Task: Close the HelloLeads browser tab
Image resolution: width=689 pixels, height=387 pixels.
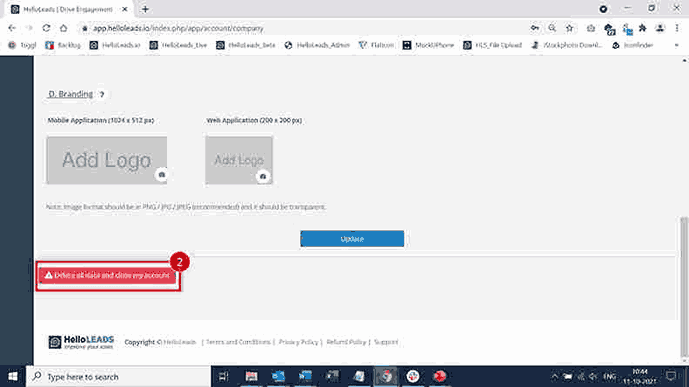Action: (x=125, y=9)
